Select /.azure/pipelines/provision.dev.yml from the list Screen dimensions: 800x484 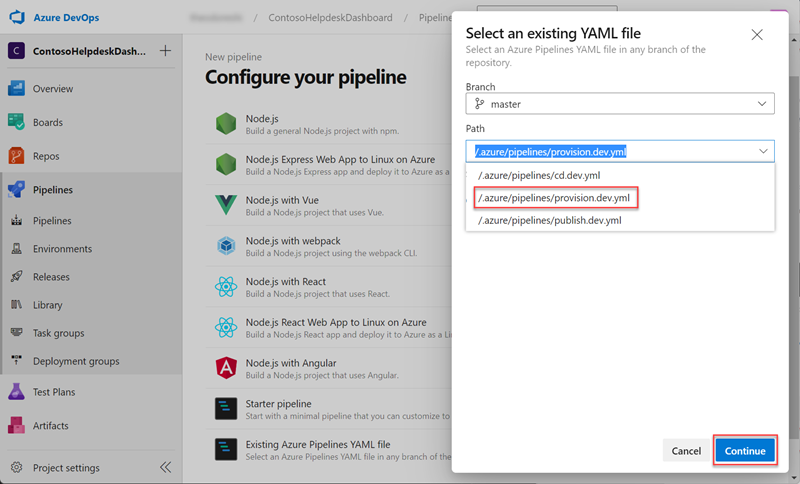click(x=620, y=198)
